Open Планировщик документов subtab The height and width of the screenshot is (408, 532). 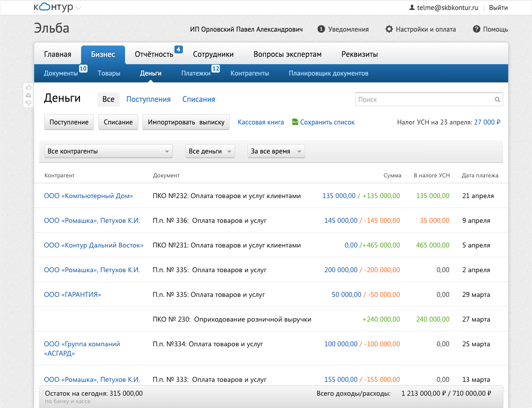328,73
